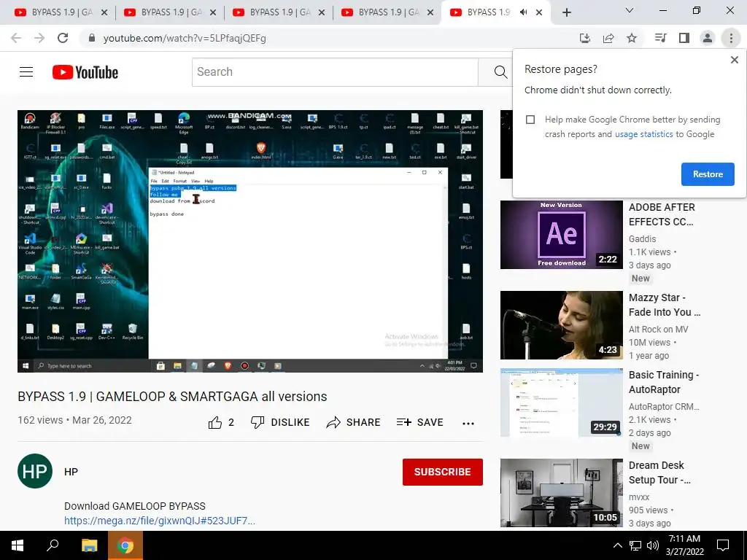Open the Dream Desk Setup thumbnail
Screen dimensions: 747x560
click(561, 493)
